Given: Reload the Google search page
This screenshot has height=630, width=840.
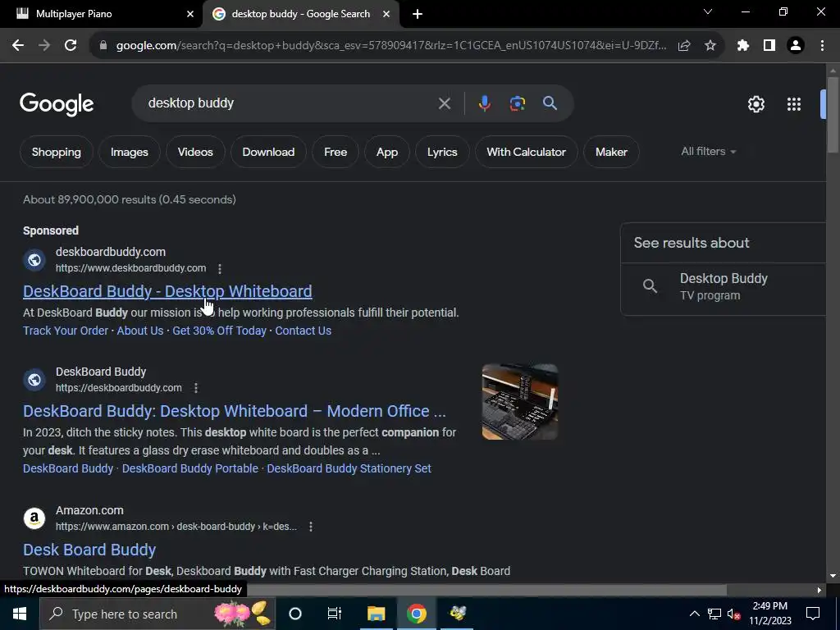Looking at the screenshot, I should click(71, 46).
